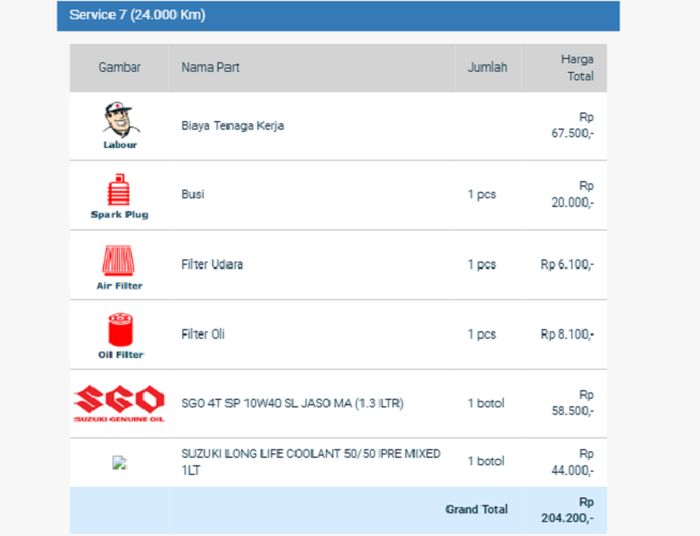Select Biaya Tenaga Kerja part name
The height and width of the screenshot is (536, 700).
(232, 126)
